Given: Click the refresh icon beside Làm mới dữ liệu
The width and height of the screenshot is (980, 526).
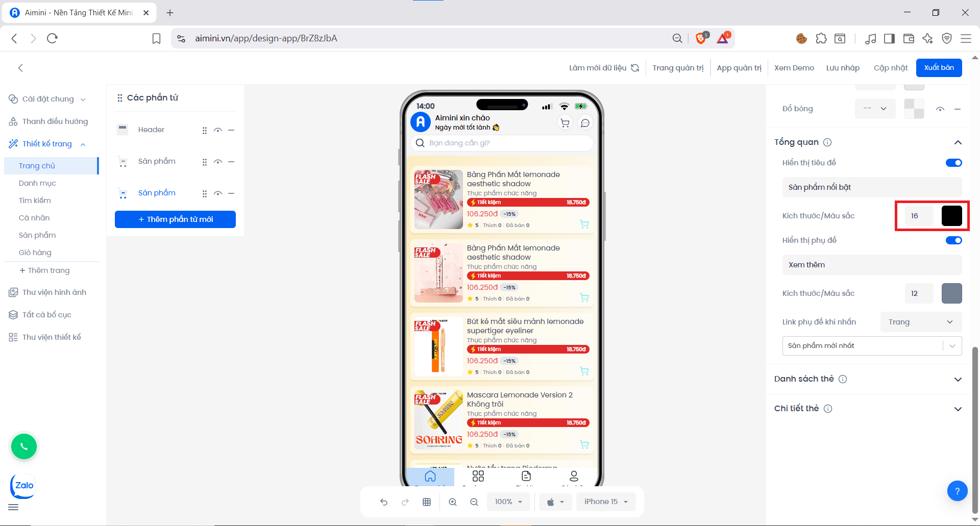Looking at the screenshot, I should click(x=635, y=68).
